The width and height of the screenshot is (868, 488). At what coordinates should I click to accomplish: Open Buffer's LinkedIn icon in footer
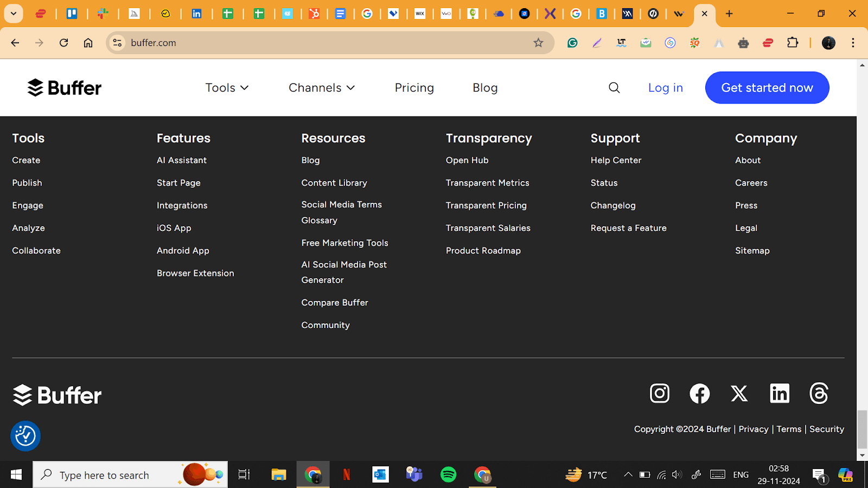[x=780, y=393]
